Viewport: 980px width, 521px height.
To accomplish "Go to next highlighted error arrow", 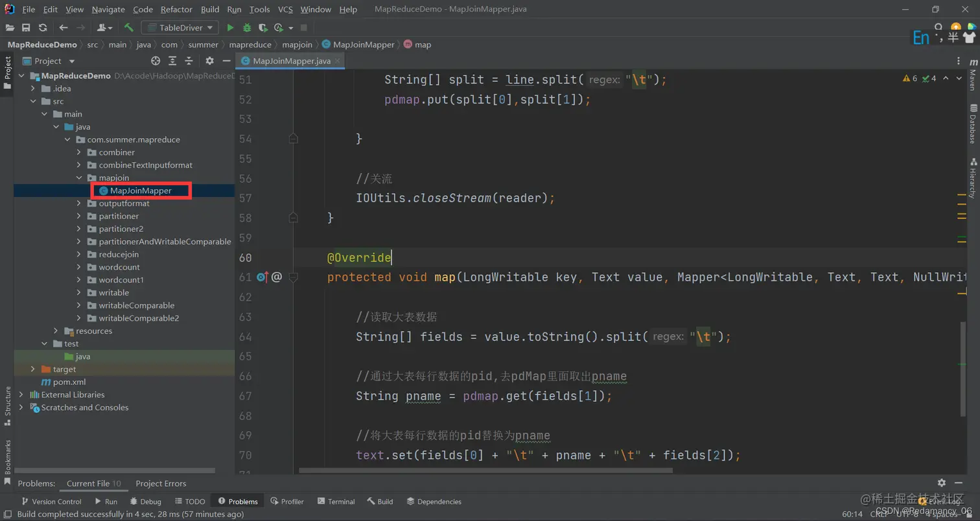I will (960, 78).
